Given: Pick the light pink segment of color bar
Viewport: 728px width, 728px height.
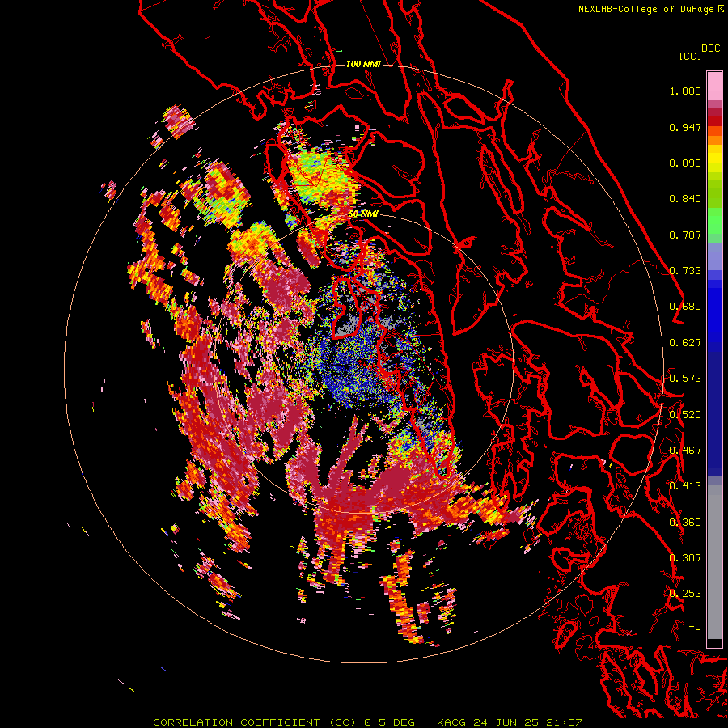Looking at the screenshot, I should click(x=714, y=86).
